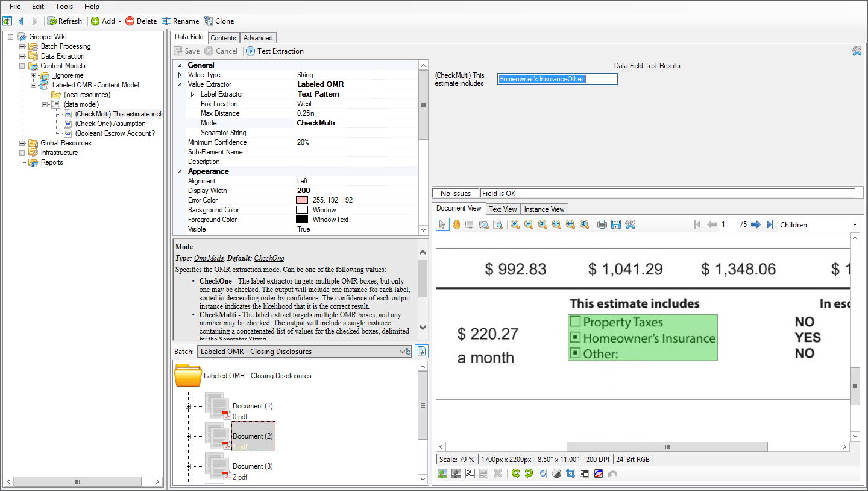Click the Clone button in toolbar
The image size is (868, 491).
(x=219, y=21)
